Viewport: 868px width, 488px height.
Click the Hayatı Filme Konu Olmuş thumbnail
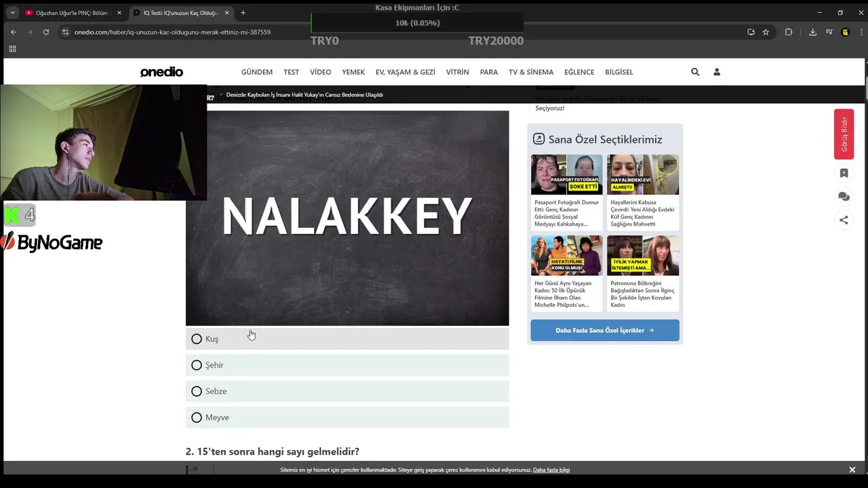coord(566,255)
